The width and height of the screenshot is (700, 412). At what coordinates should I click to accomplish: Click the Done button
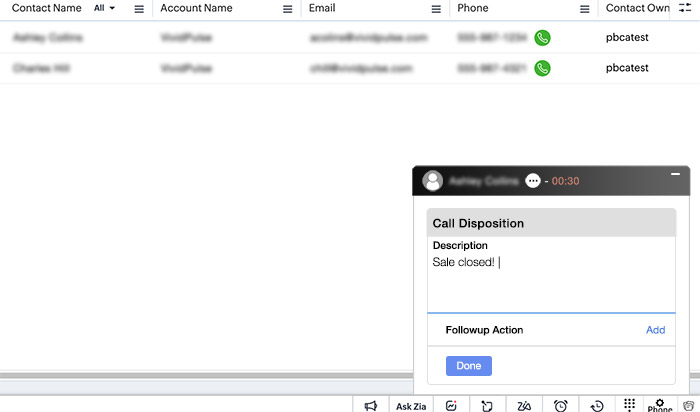tap(469, 366)
